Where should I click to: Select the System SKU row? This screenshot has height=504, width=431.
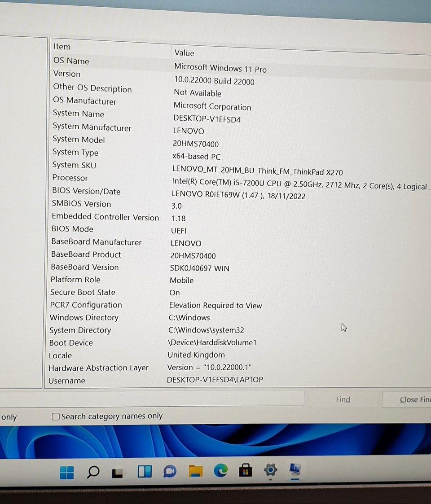pos(74,165)
